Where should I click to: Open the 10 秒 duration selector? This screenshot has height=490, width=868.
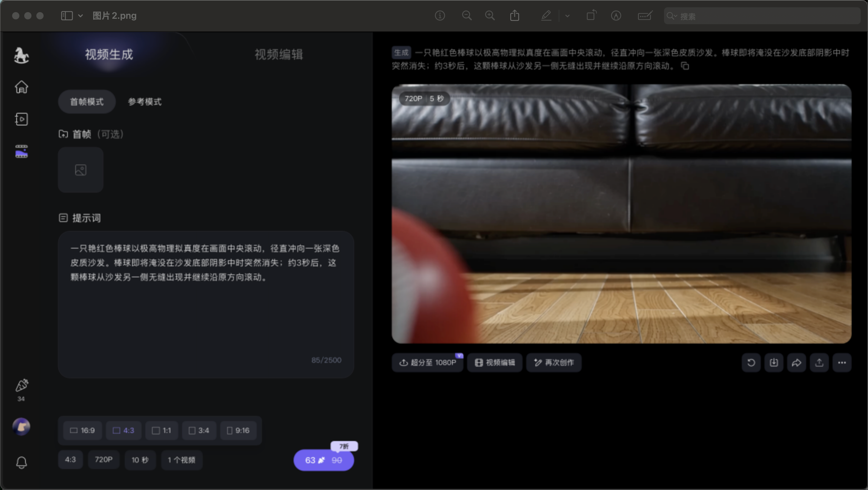click(x=140, y=460)
